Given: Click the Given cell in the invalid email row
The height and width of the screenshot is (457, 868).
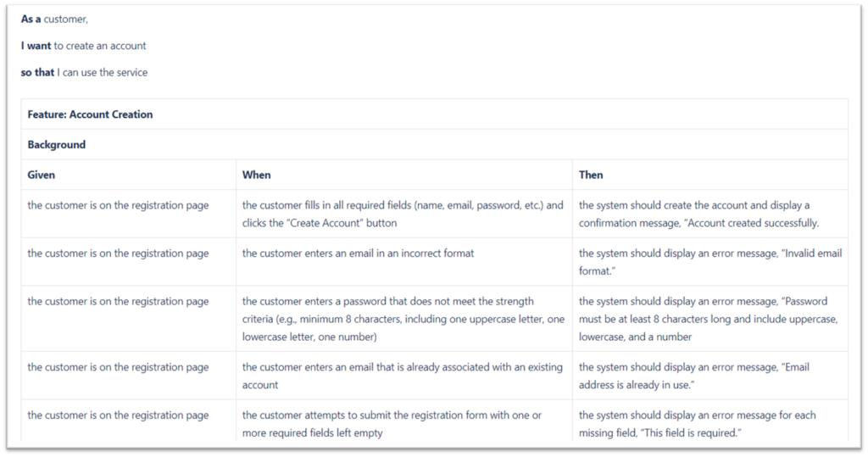Looking at the screenshot, I should click(x=118, y=254).
